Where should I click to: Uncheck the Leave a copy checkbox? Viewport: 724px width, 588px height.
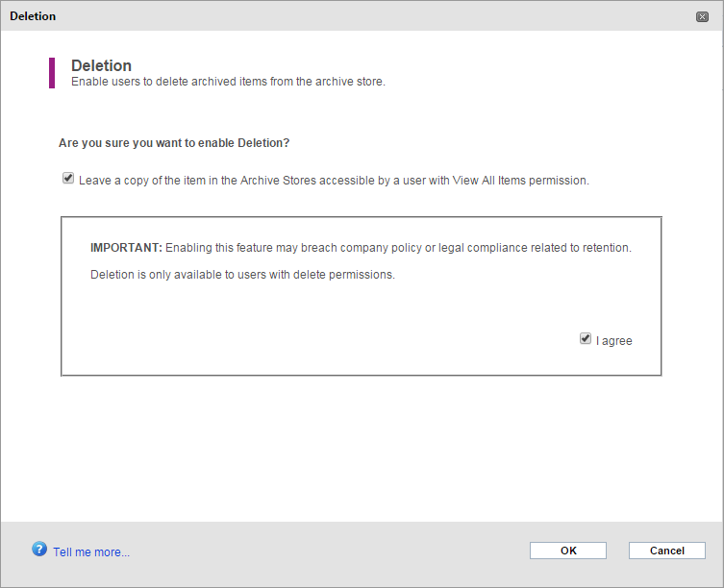tap(68, 178)
